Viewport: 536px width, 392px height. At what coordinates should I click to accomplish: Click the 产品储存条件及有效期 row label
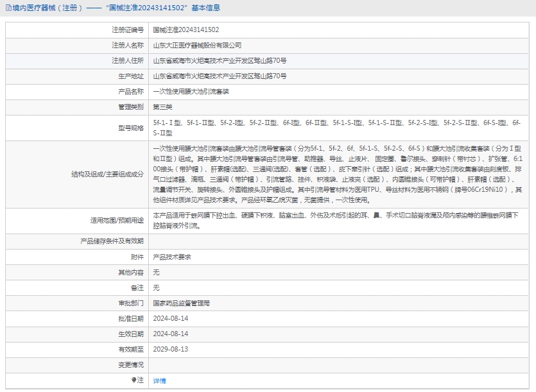point(112,241)
